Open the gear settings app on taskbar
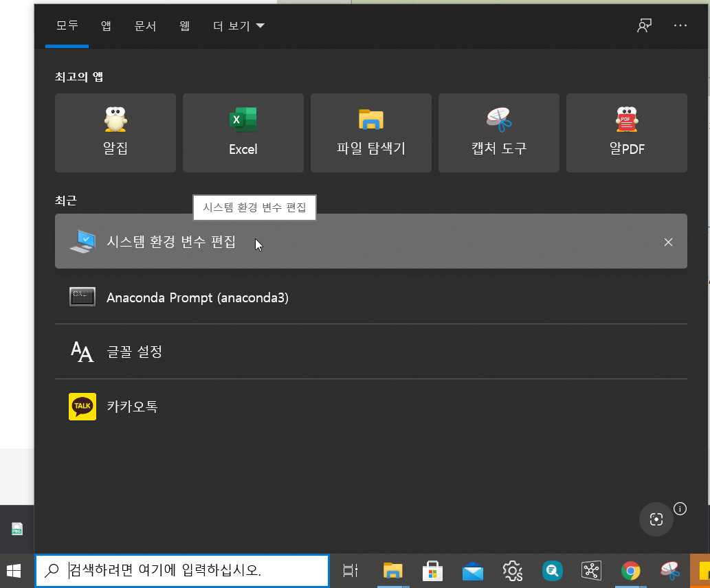Viewport: 710px width, 588px height. point(513,571)
